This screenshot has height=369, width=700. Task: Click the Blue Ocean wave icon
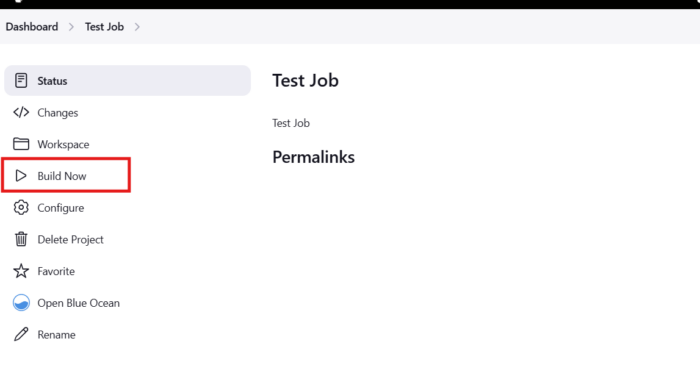point(21,303)
